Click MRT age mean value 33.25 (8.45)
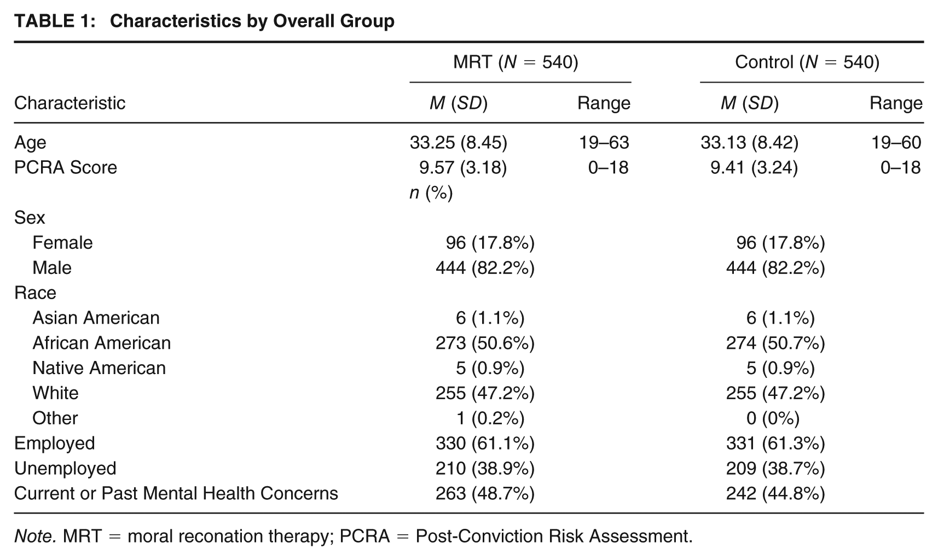 tap(459, 143)
